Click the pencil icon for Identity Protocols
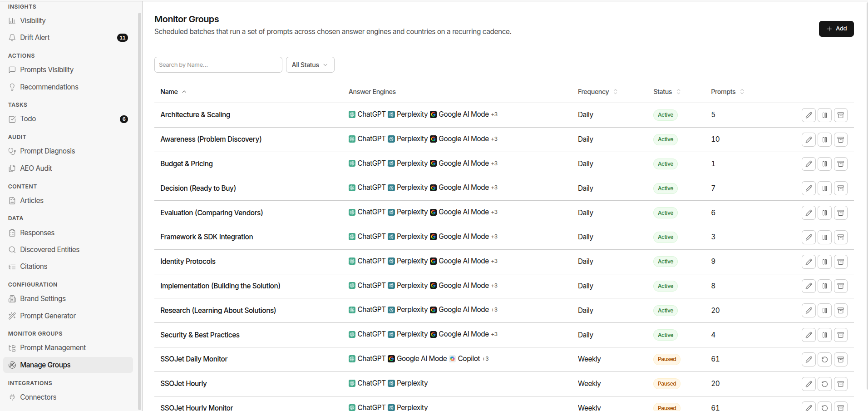 (809, 262)
